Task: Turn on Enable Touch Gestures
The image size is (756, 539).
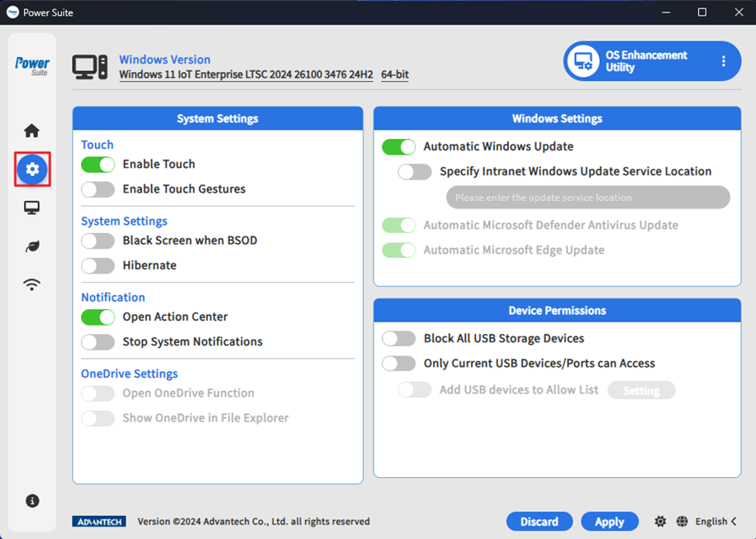Action: (x=97, y=189)
